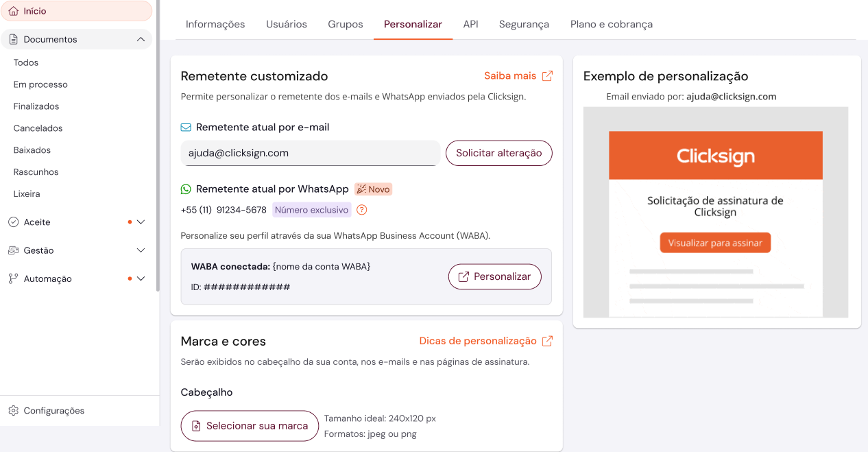Screen dimensions: 868x452
Task: Click the external link icon beside Saiba mais
Action: coord(547,76)
